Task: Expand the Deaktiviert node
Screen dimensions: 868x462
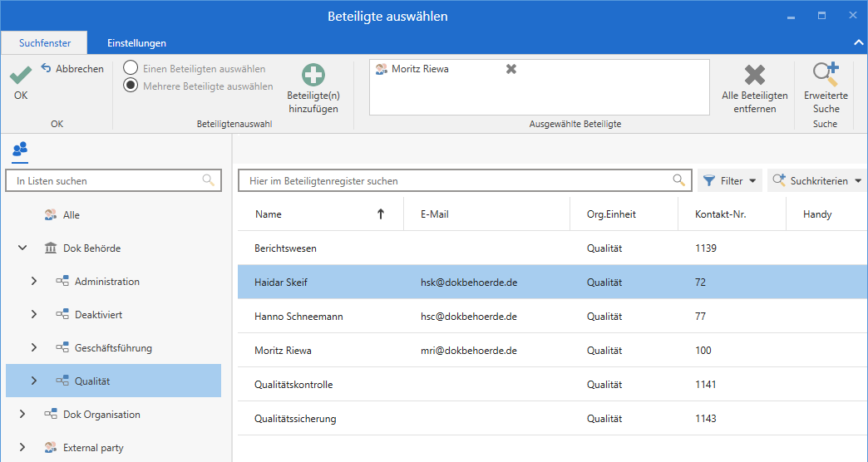Action: click(x=34, y=314)
